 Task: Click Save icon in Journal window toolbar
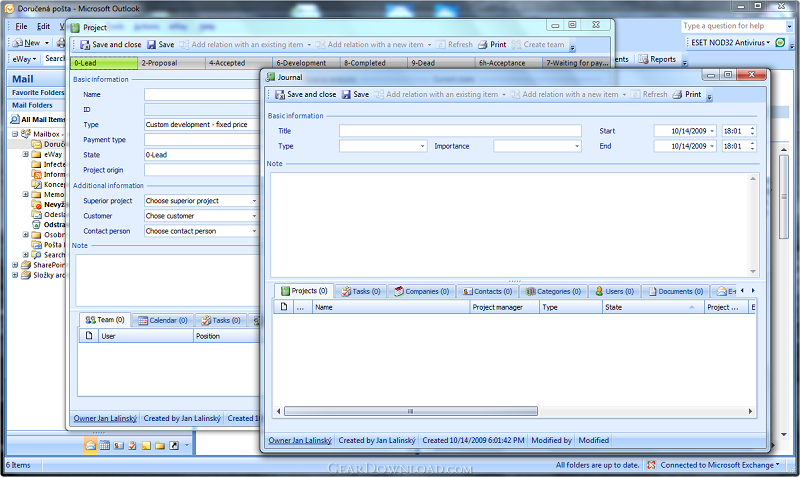[346, 94]
